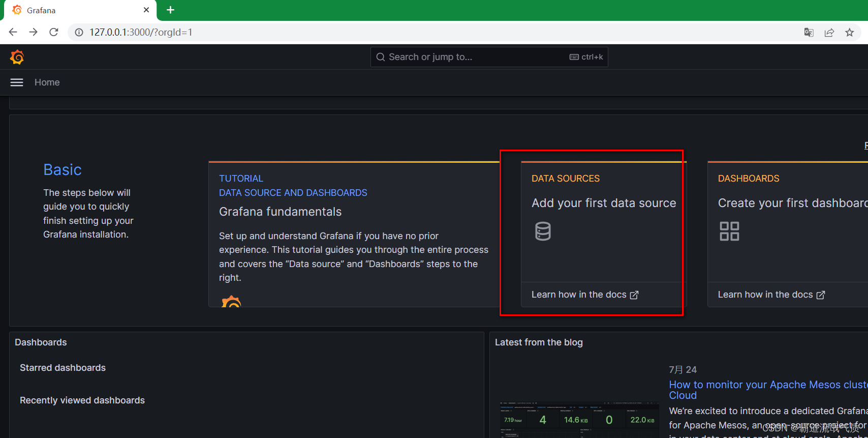The height and width of the screenshot is (438, 868).
Task: Open a new browser tab
Action: [171, 10]
